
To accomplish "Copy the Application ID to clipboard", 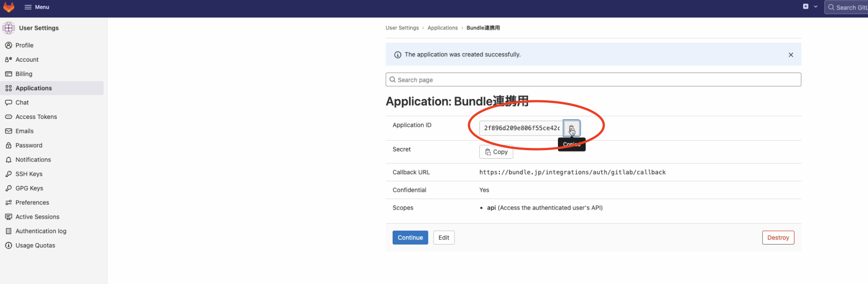I will (x=571, y=128).
